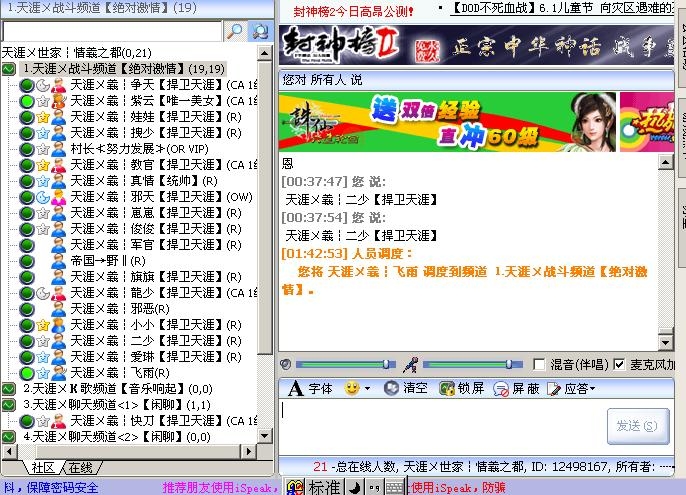This screenshot has width=686, height=495.
Task: Click gold star icon beside 娃娃
Action: coord(42,117)
